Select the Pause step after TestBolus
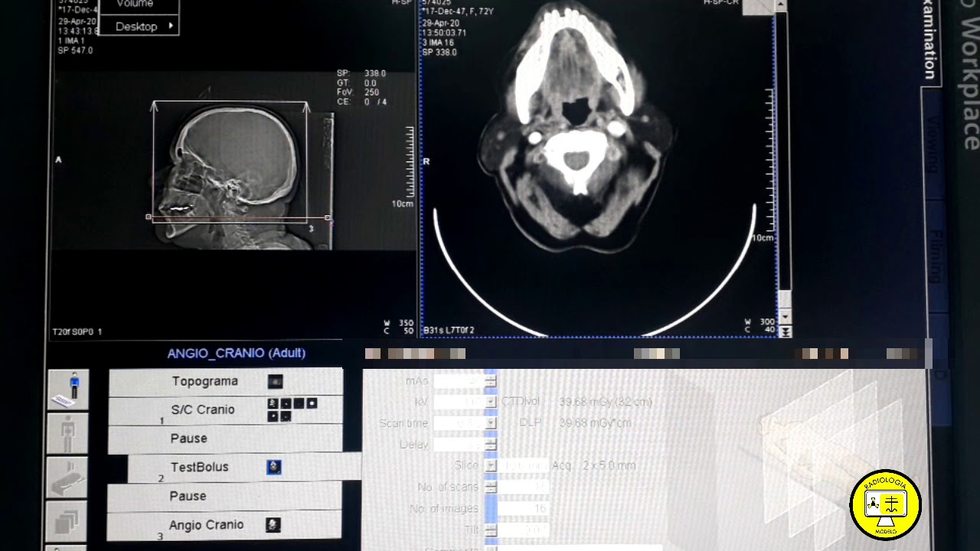 click(x=224, y=497)
